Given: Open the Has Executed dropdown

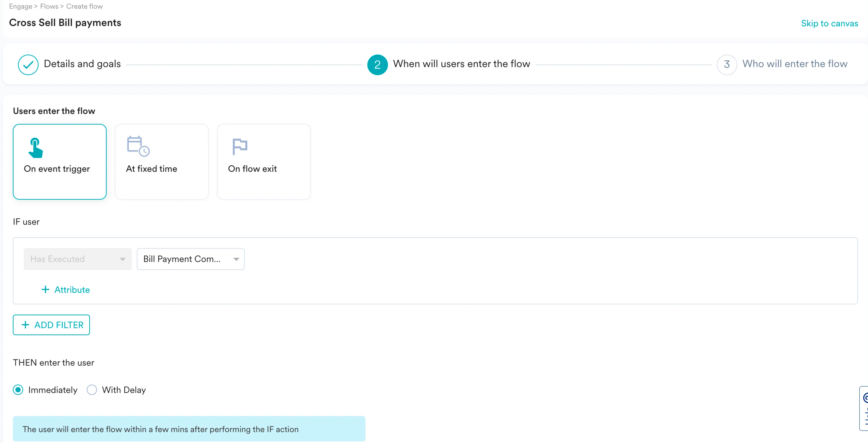Looking at the screenshot, I should click(77, 259).
